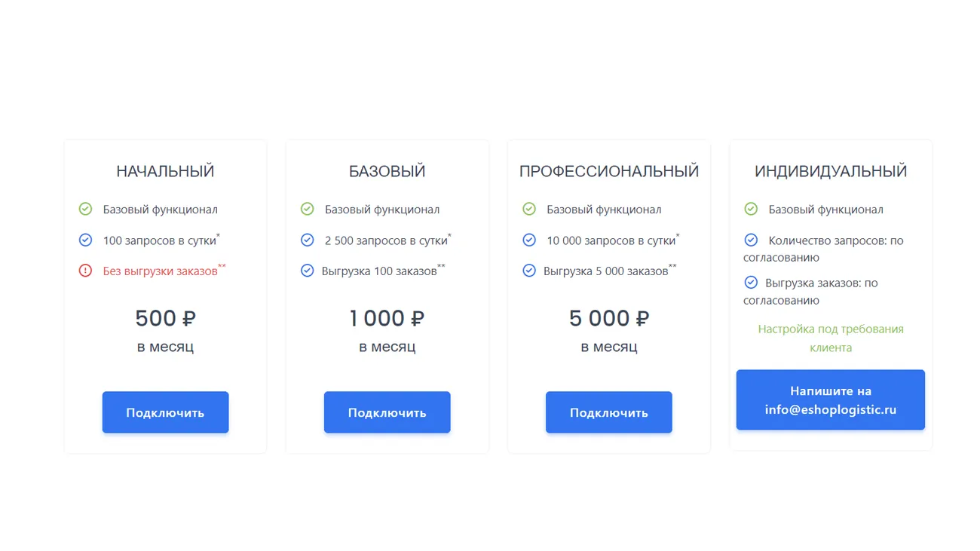Screen dimensions: 980x551
Task: Click the Без выгрузки заказов red text
Action: click(x=161, y=271)
